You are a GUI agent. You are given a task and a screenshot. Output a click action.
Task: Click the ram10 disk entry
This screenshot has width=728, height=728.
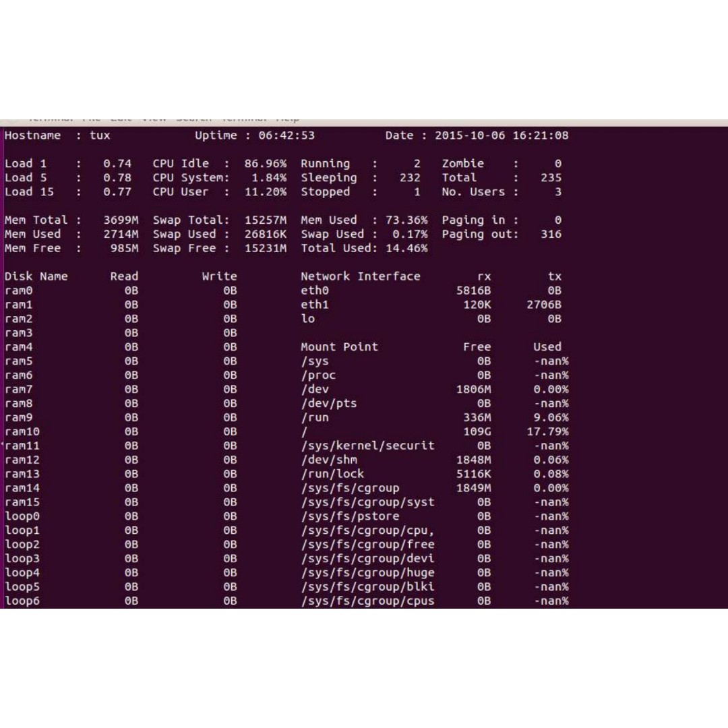tap(22, 431)
